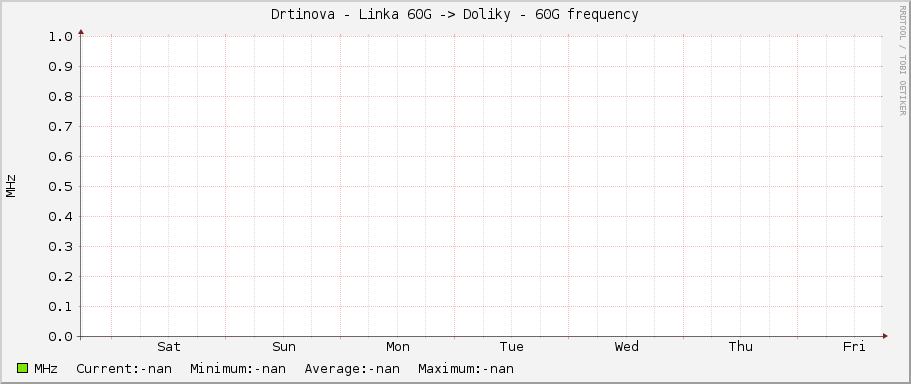Click the '0.5' y-axis value

(61, 186)
